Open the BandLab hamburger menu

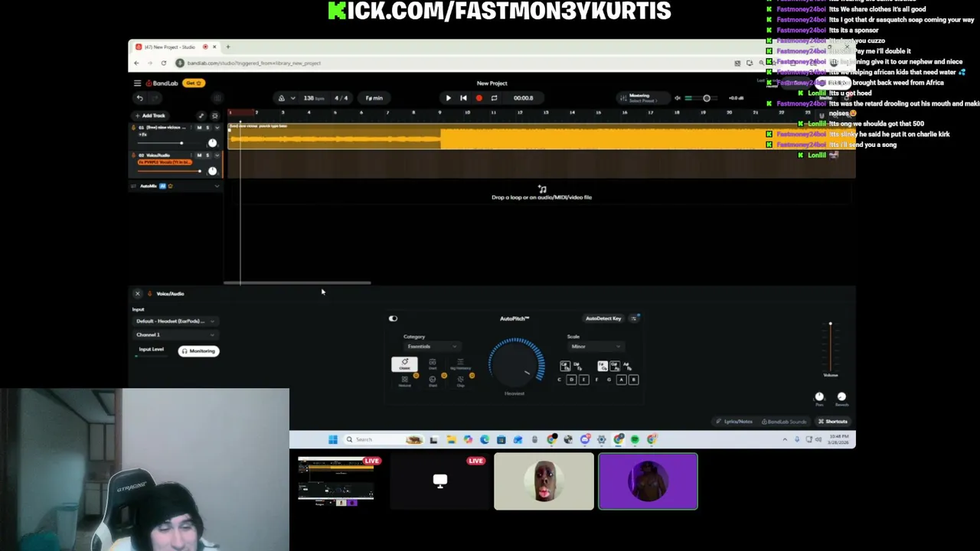137,83
